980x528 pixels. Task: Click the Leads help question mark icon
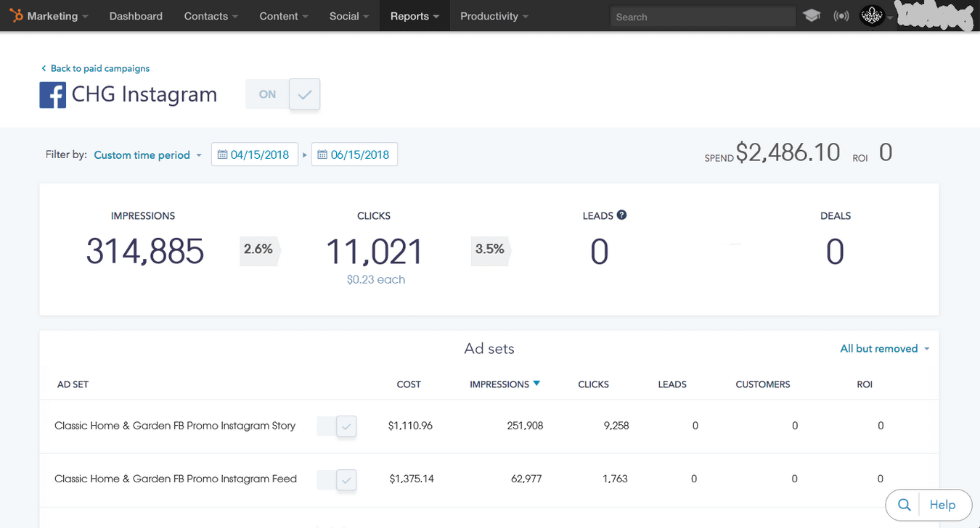621,215
